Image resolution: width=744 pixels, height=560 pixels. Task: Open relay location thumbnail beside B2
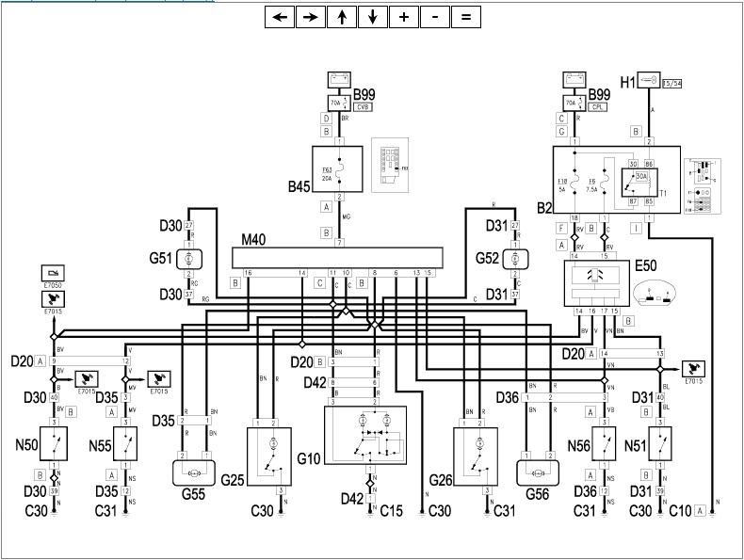(703, 185)
